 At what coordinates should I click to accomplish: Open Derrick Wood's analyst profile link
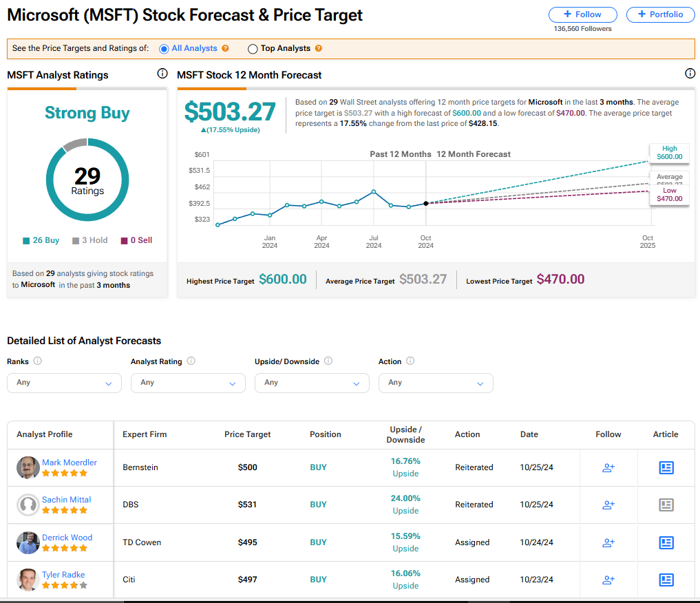pos(67,537)
